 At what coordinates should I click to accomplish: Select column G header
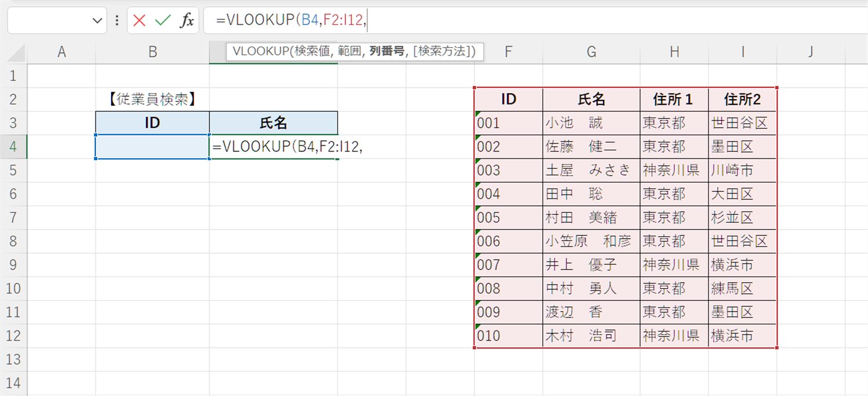591,52
